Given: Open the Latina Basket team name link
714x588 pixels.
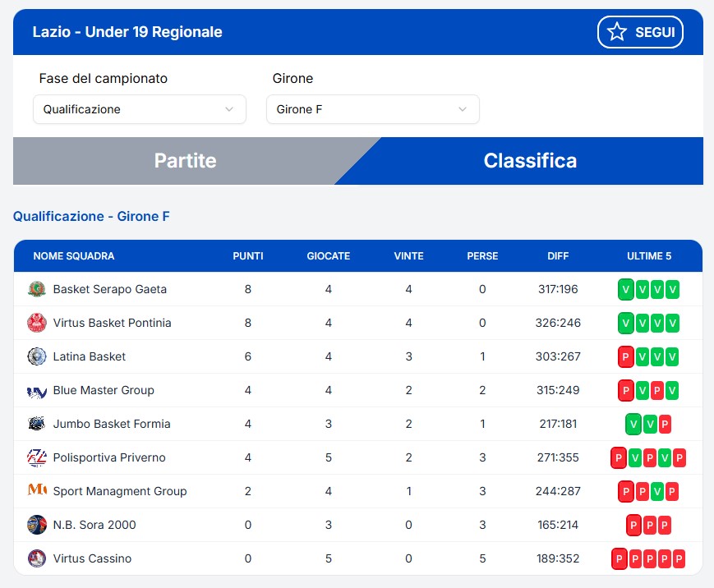Looking at the screenshot, I should click(90, 356).
